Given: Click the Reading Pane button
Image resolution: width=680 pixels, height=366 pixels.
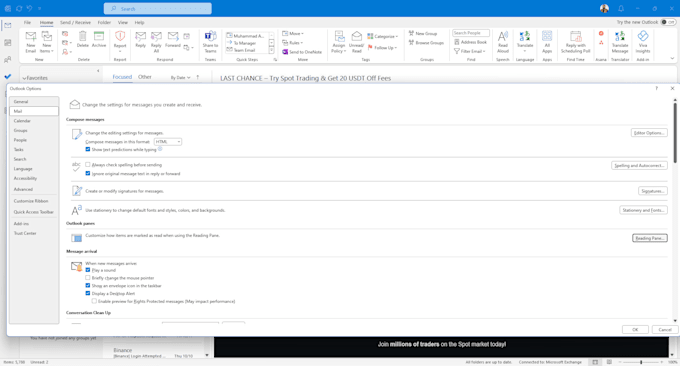Looking at the screenshot, I should pos(649,238).
